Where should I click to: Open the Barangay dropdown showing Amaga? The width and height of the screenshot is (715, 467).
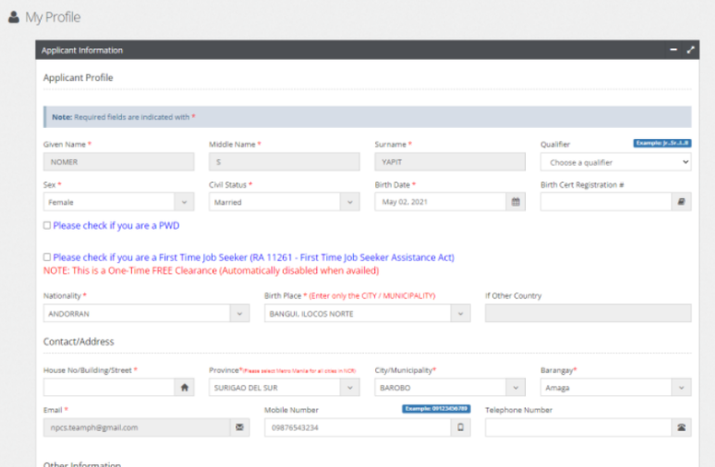pos(616,388)
